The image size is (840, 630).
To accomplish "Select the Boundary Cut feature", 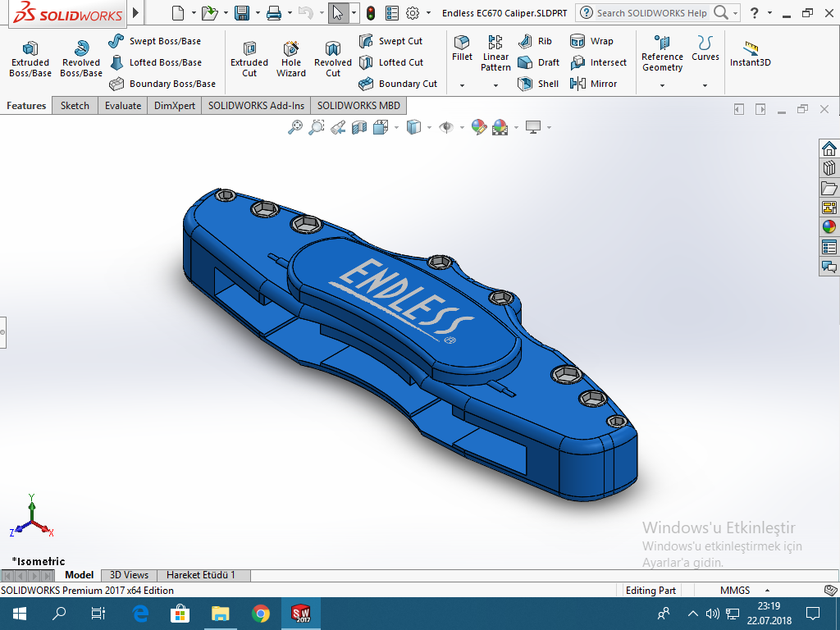I will (398, 84).
